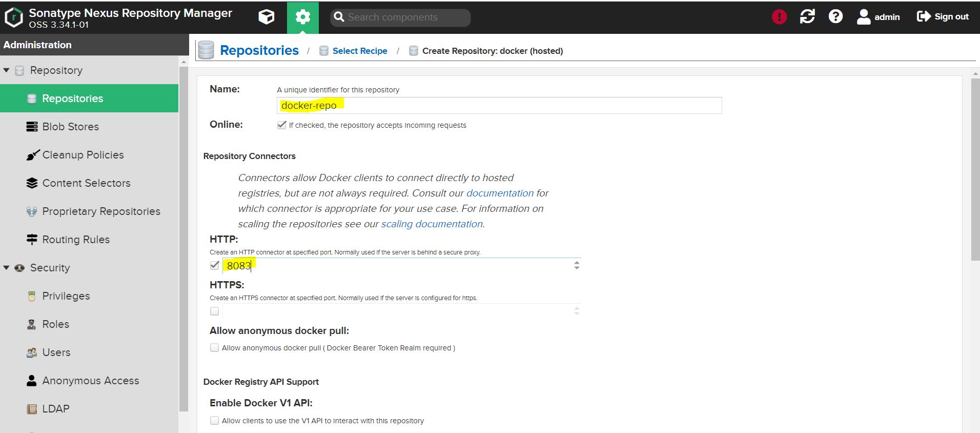Enable the HTTPS connector checkbox

click(215, 311)
